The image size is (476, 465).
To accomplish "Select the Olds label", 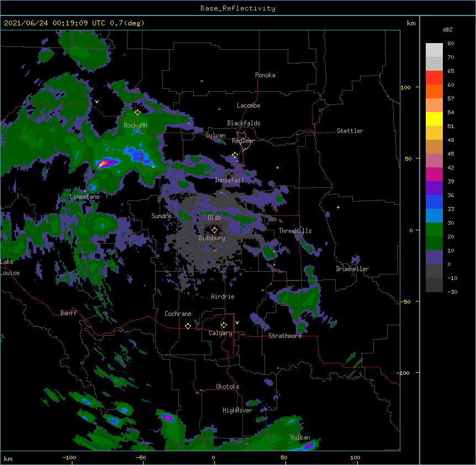I will [214, 218].
